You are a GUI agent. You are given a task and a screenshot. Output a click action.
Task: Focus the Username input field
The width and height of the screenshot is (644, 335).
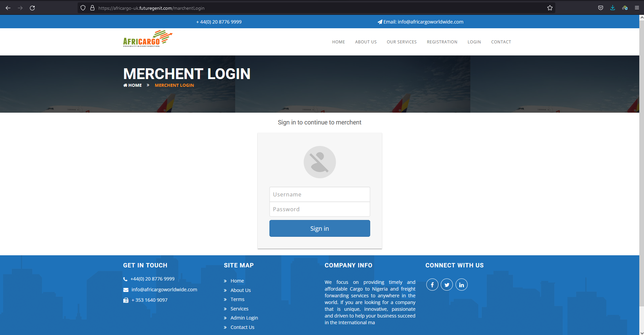tap(319, 194)
